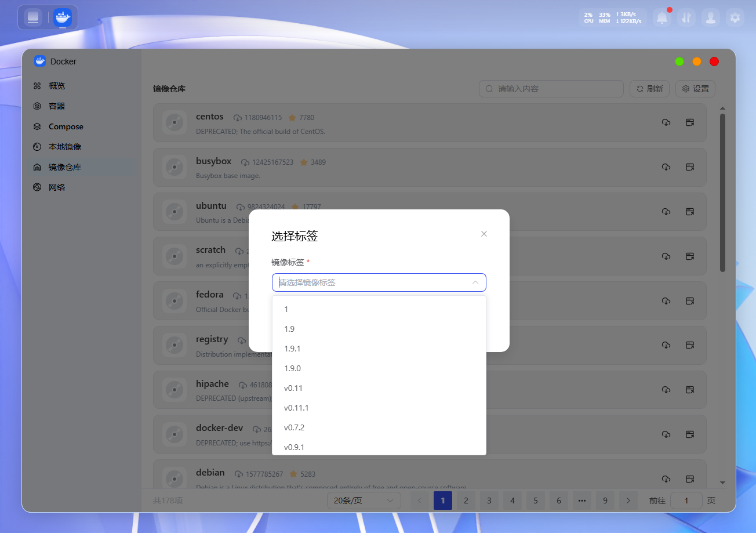Click the vertical scrollbar thumb of image list

(x=722, y=193)
